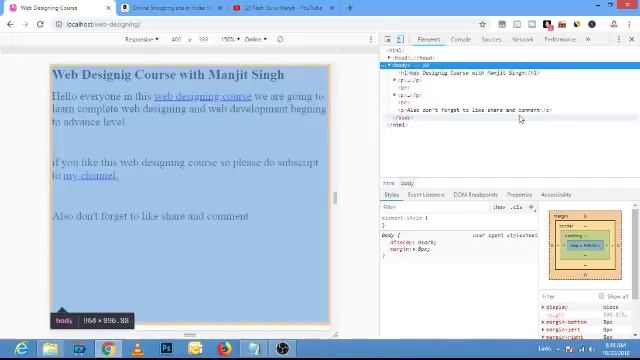Switch to the Performance tab
The width and height of the screenshot is (640, 360).
(x=560, y=39)
